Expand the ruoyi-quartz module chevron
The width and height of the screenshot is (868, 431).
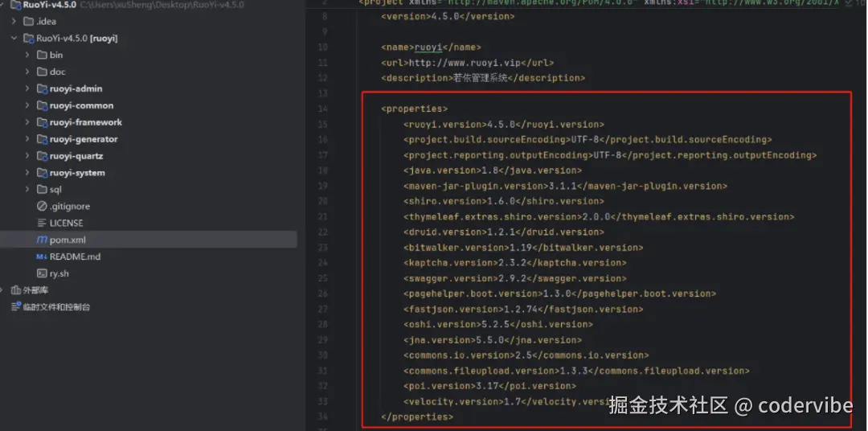click(27, 156)
